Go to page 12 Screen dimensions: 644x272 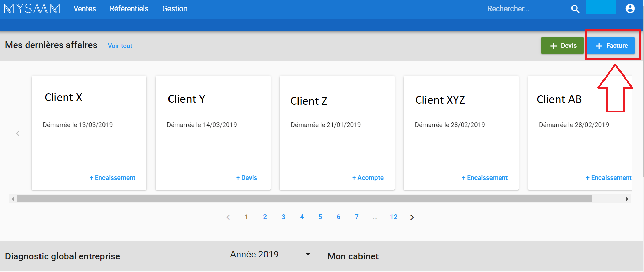393,217
